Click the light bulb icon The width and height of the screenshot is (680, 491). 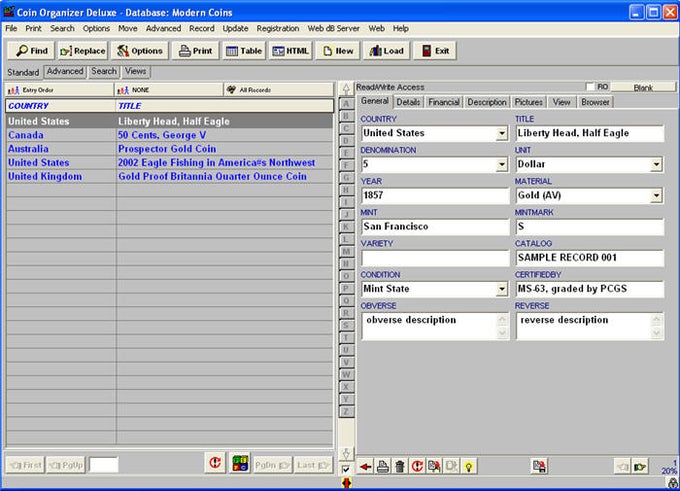tap(468, 466)
